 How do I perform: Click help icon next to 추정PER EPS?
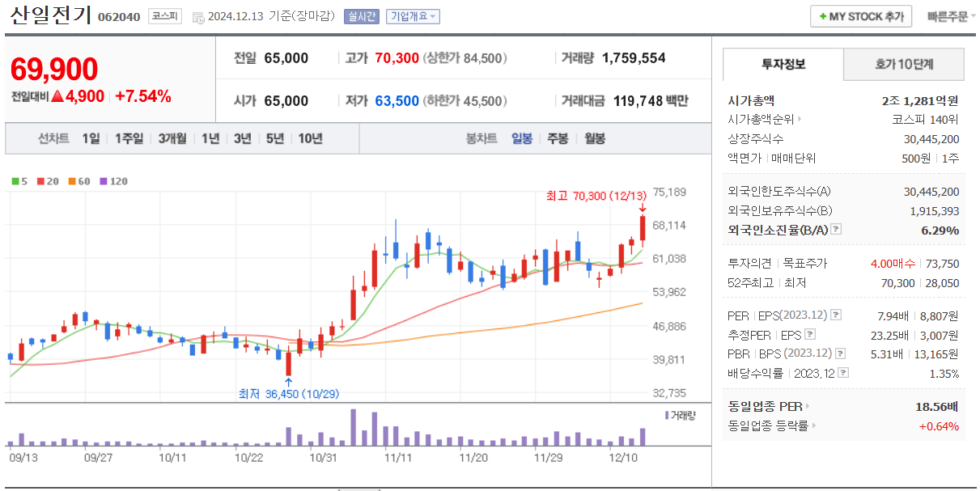810,334
